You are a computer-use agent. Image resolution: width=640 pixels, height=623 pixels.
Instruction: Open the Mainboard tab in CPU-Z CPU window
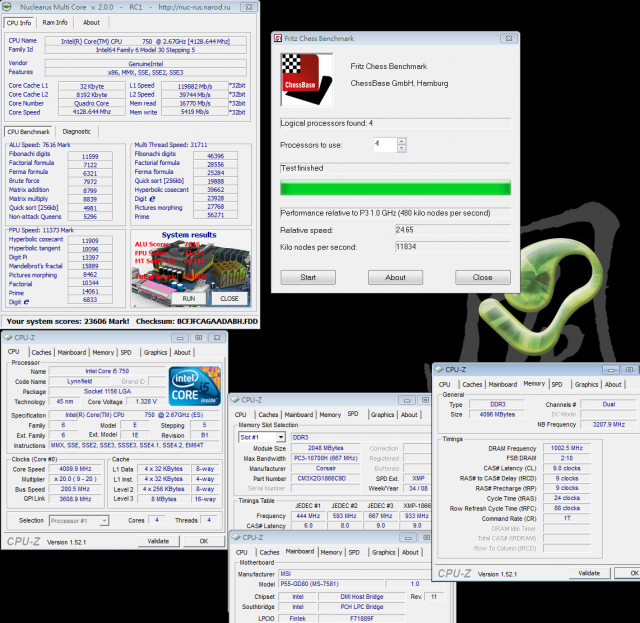(72, 352)
